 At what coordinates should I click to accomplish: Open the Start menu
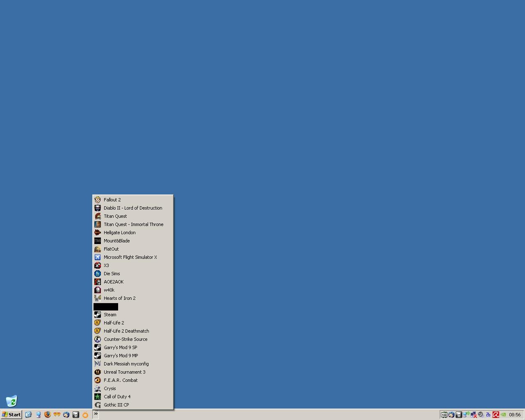click(x=11, y=415)
